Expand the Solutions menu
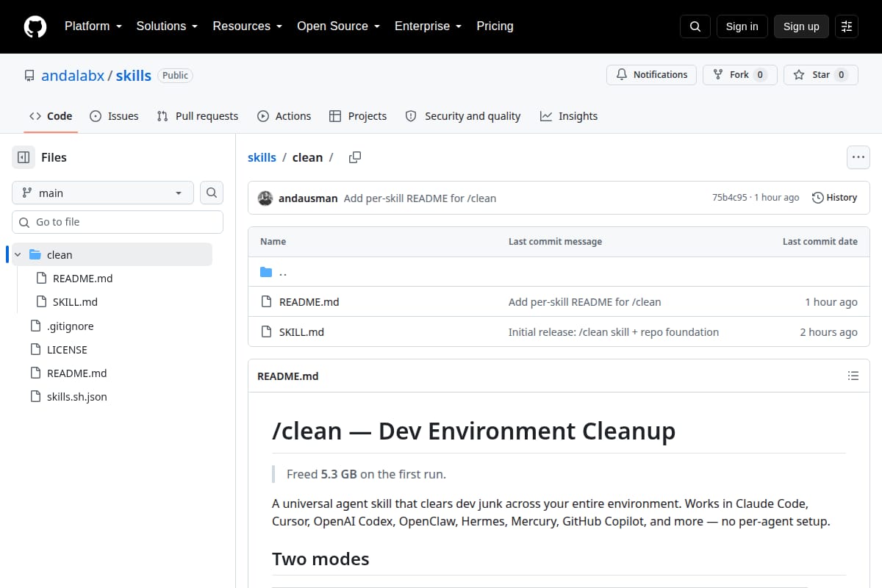Viewport: 882px width, 588px height. 167,26
